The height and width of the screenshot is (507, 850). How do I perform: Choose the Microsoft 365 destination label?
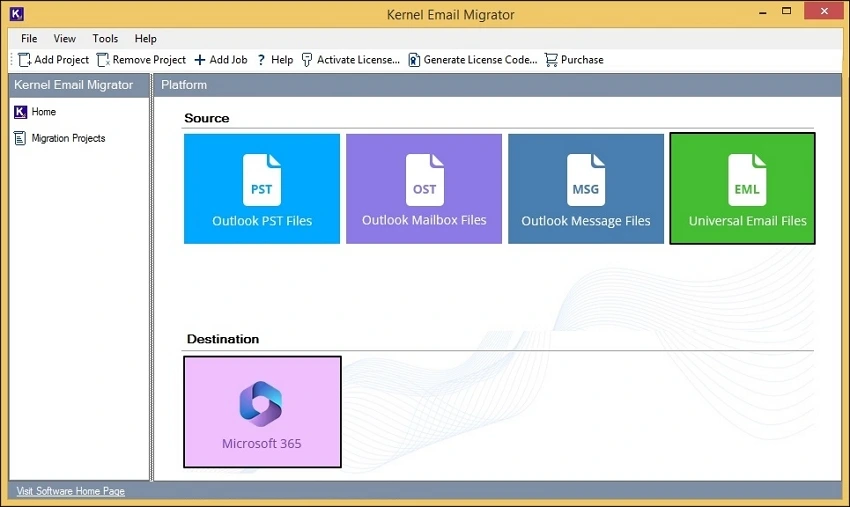(x=261, y=444)
